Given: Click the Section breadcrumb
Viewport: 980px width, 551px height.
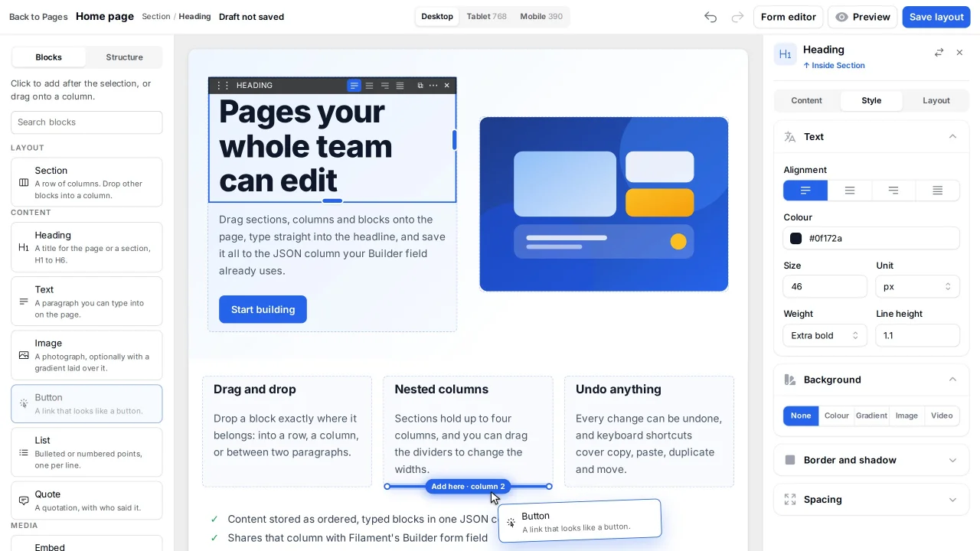Looking at the screenshot, I should 156,17.
